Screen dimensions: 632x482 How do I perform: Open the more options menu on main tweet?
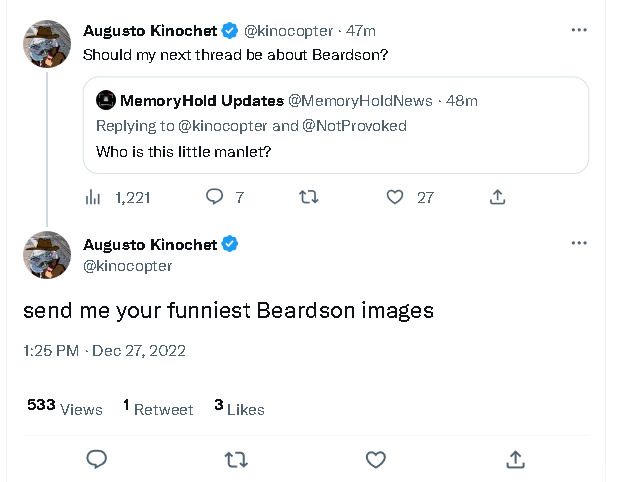[x=579, y=243]
